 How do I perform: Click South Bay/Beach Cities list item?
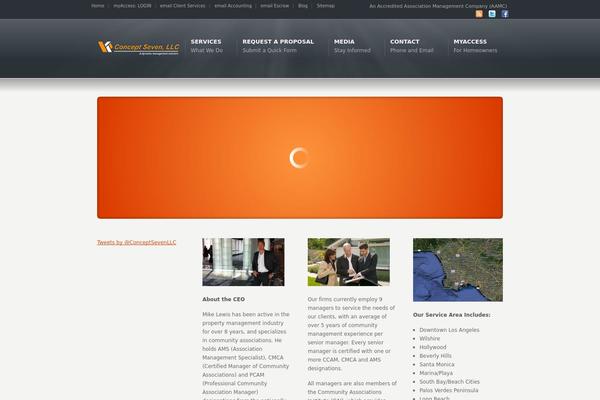coord(450,382)
